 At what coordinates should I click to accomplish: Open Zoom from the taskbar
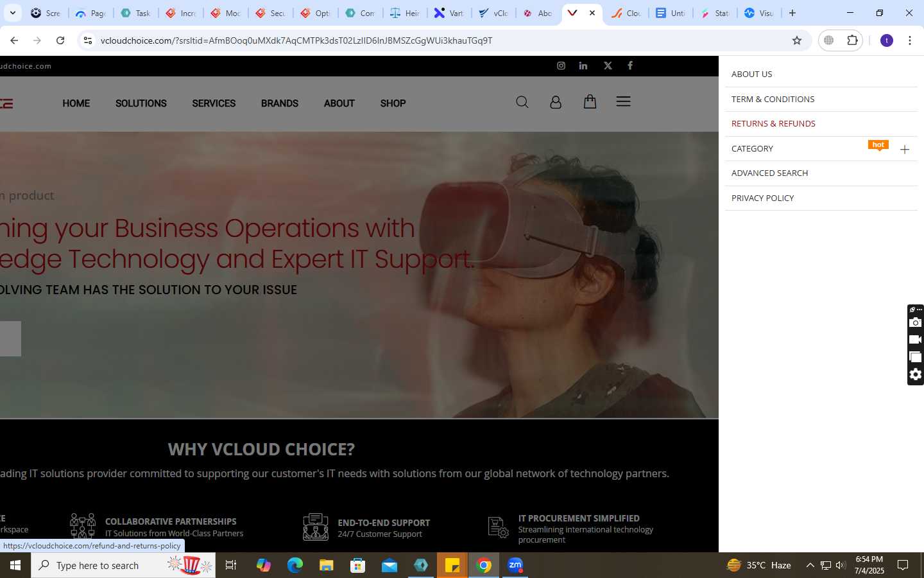(x=515, y=565)
